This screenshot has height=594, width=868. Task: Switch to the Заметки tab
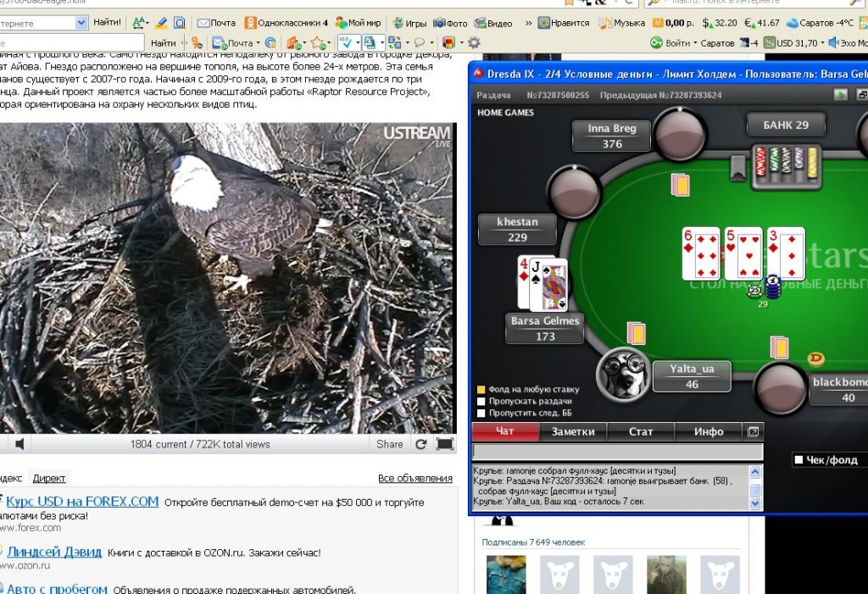[x=573, y=431]
